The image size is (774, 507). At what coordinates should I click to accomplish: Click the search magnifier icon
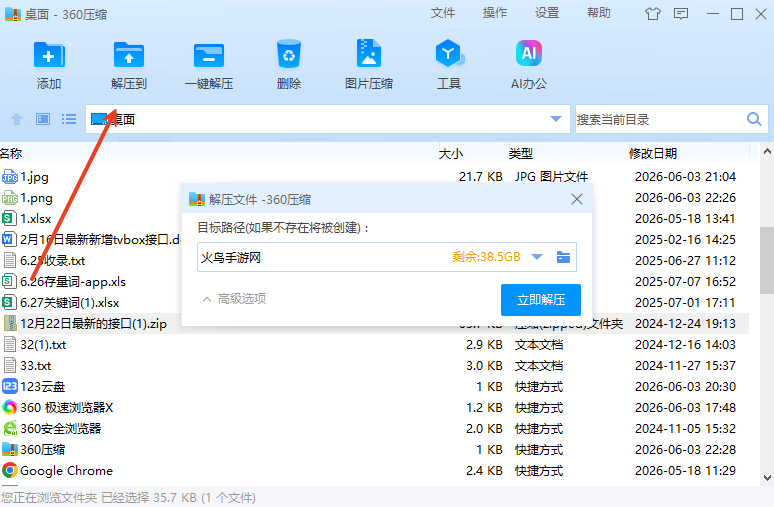click(x=754, y=119)
